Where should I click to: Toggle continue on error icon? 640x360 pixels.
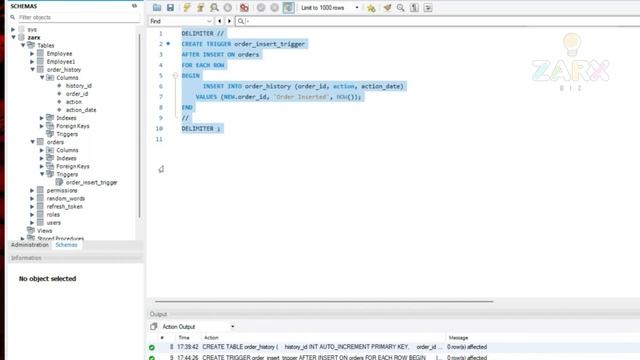pyautogui.click(x=244, y=7)
